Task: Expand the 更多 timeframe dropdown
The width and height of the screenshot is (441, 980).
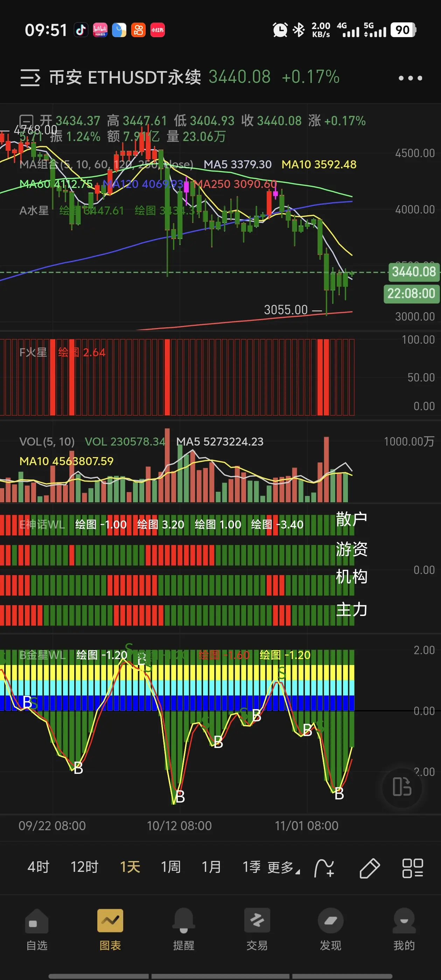Action: [283, 868]
